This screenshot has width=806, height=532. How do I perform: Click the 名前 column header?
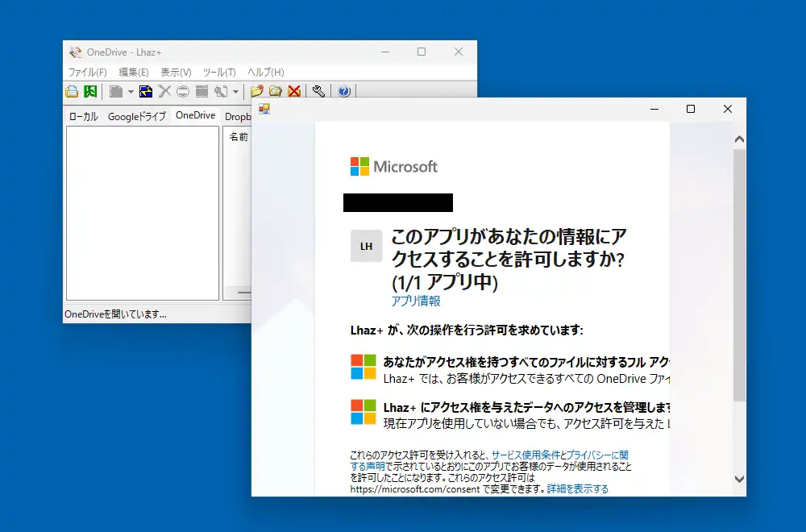click(x=239, y=137)
